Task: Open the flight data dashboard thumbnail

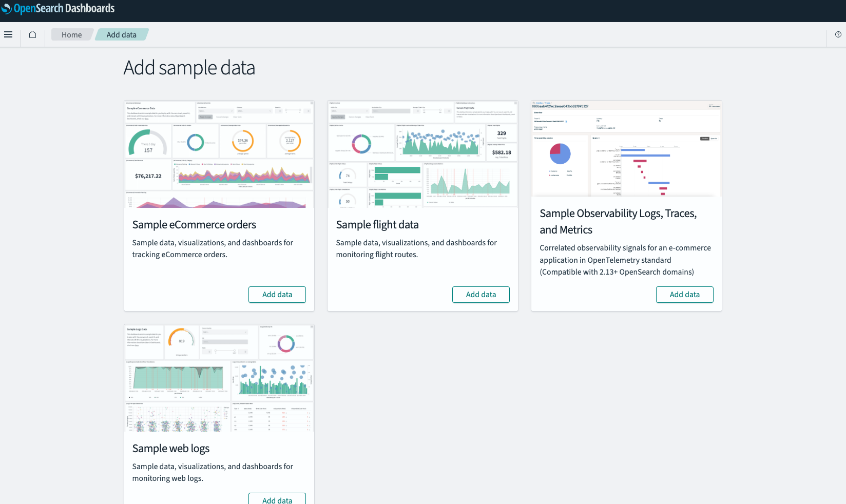Action: 423,154
